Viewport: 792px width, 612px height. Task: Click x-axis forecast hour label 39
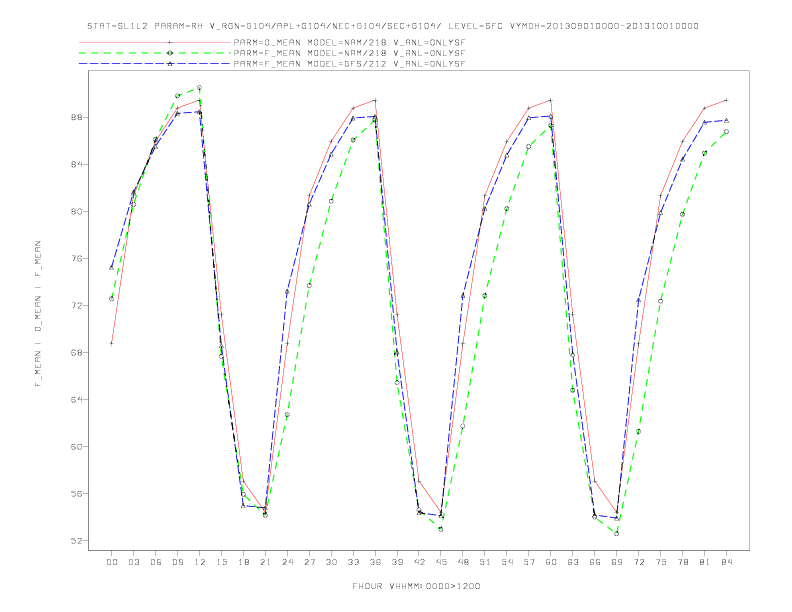pos(398,562)
